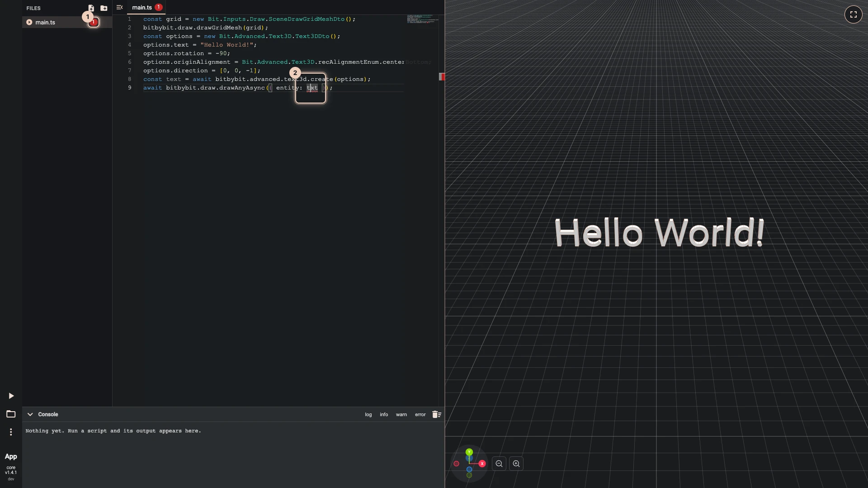Collapse the file sidebar with the menu-collapse icon

(x=119, y=7)
